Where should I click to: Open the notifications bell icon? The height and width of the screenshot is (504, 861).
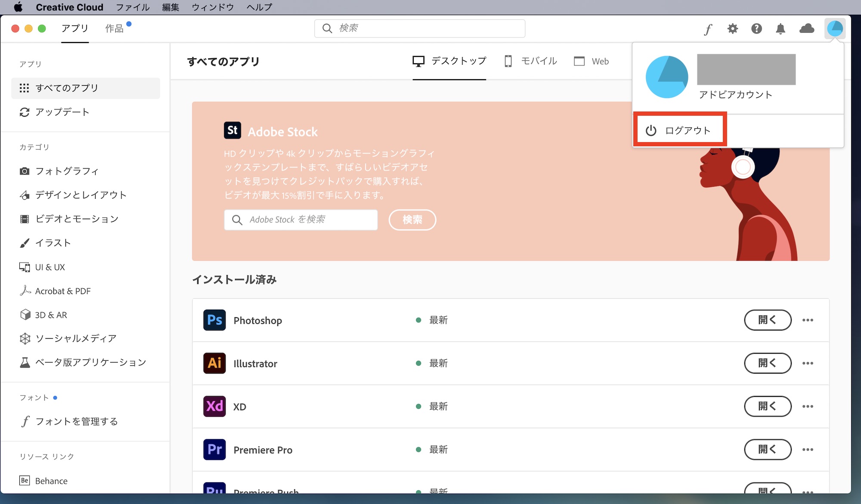coord(780,29)
